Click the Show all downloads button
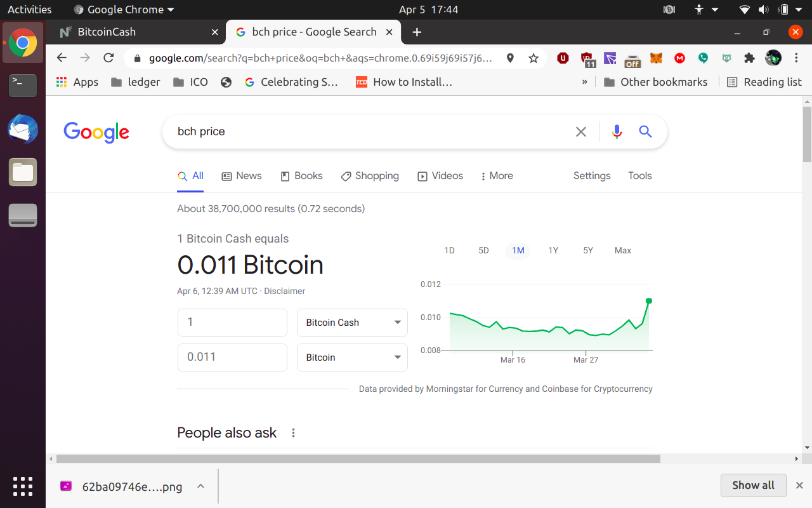Viewport: 812px width, 508px height. click(753, 485)
